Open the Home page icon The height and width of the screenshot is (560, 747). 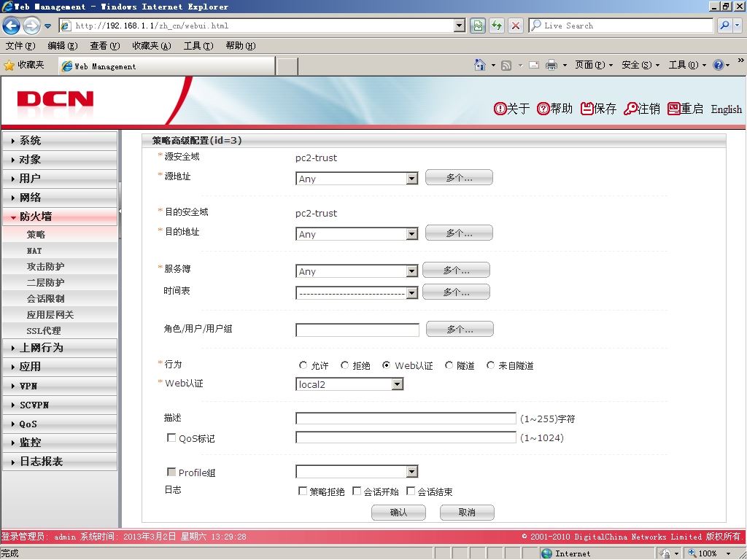pos(480,65)
